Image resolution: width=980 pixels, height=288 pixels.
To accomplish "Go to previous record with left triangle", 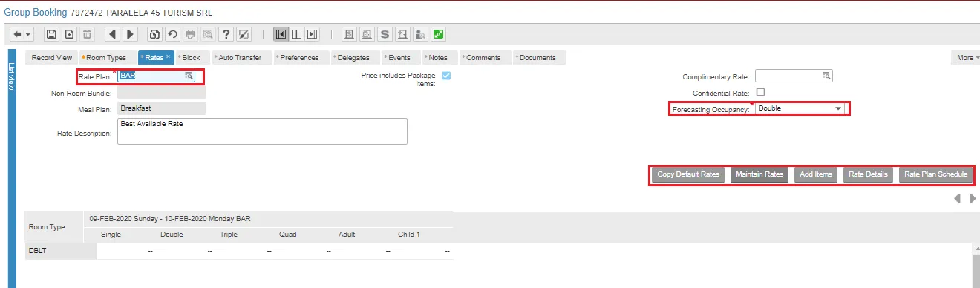I will (112, 34).
